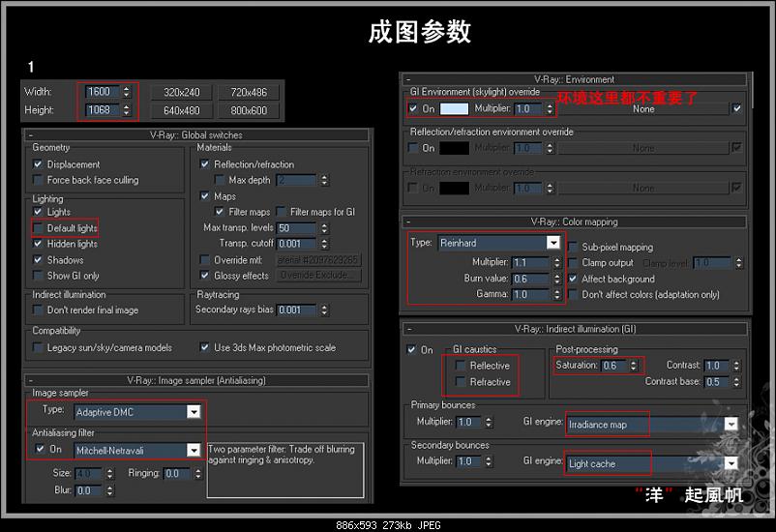The height and width of the screenshot is (532, 776).
Task: Enable the Max depth checkbox
Action: [220, 180]
